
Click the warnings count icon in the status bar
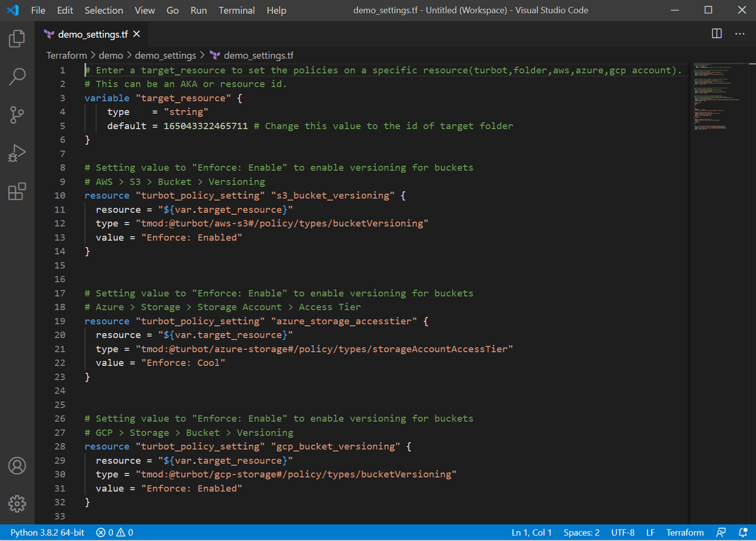tap(121, 532)
